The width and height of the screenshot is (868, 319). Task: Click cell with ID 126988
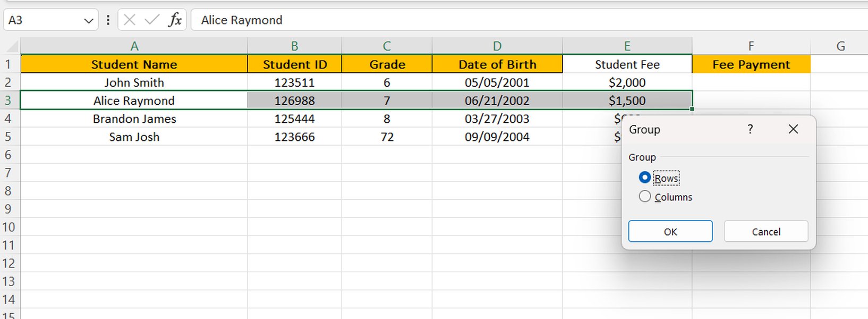click(x=294, y=100)
